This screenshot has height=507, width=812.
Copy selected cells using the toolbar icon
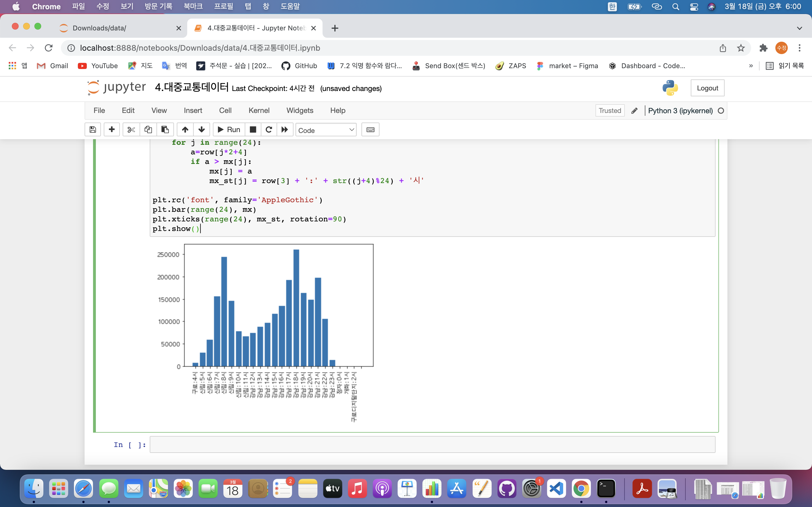148,130
